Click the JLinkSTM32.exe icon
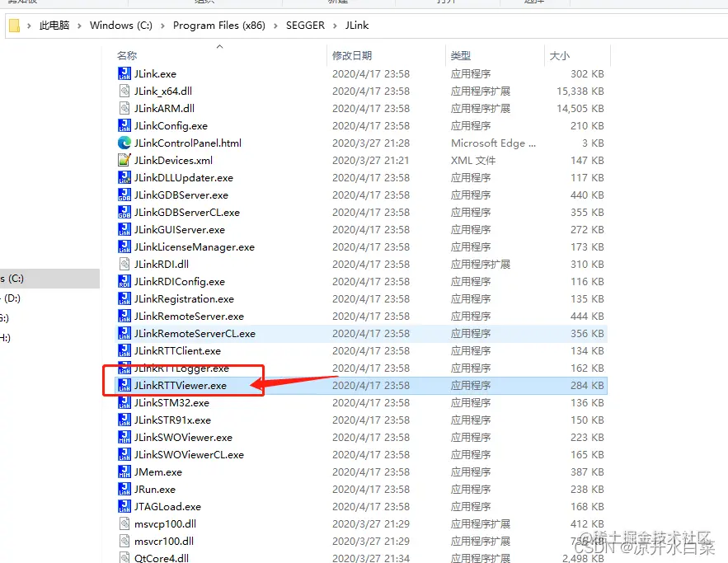The width and height of the screenshot is (728, 563). [x=124, y=403]
